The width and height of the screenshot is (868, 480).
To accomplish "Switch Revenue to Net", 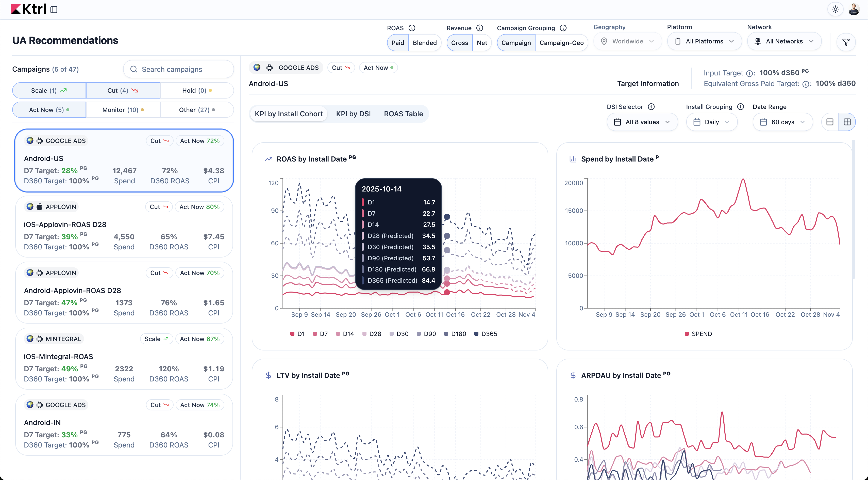I will pyautogui.click(x=481, y=43).
